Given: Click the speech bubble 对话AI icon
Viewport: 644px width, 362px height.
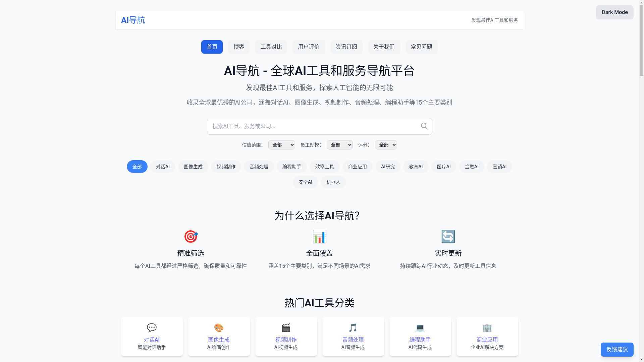Looking at the screenshot, I should tap(152, 327).
